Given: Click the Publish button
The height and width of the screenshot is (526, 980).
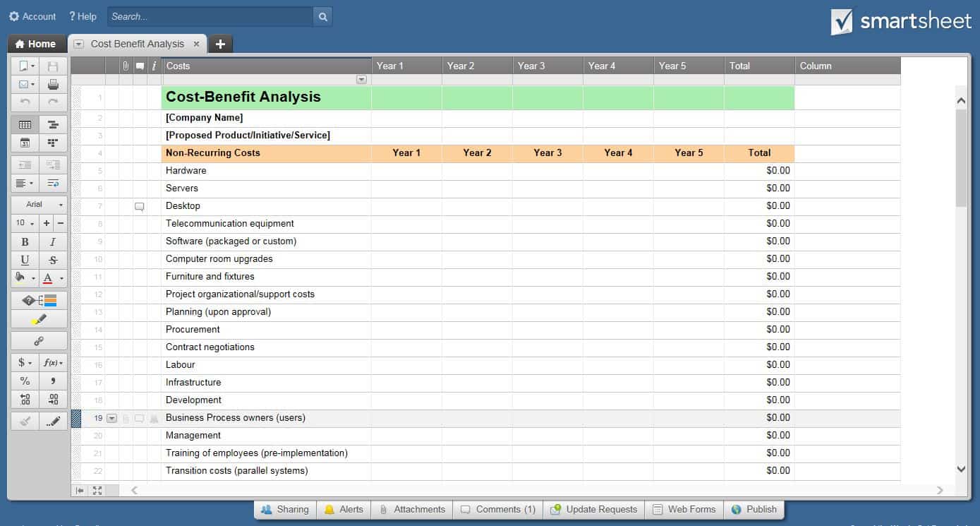Looking at the screenshot, I should [754, 509].
